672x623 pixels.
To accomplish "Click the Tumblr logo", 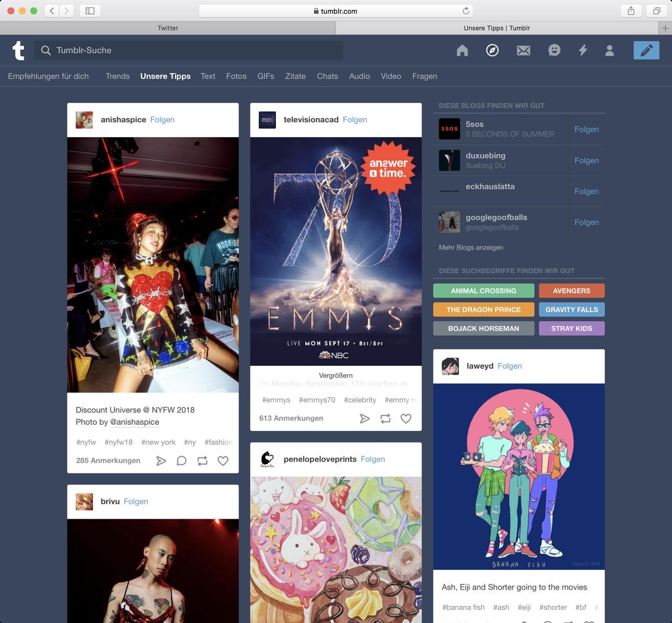I will 18,50.
